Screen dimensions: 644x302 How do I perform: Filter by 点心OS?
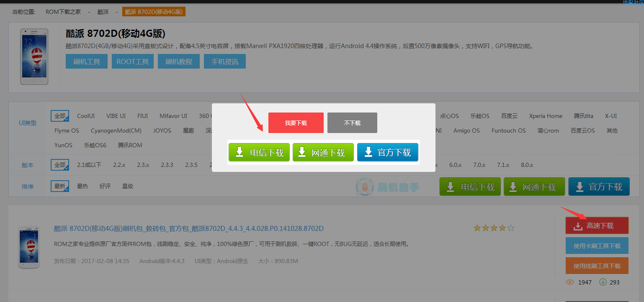click(x=449, y=116)
